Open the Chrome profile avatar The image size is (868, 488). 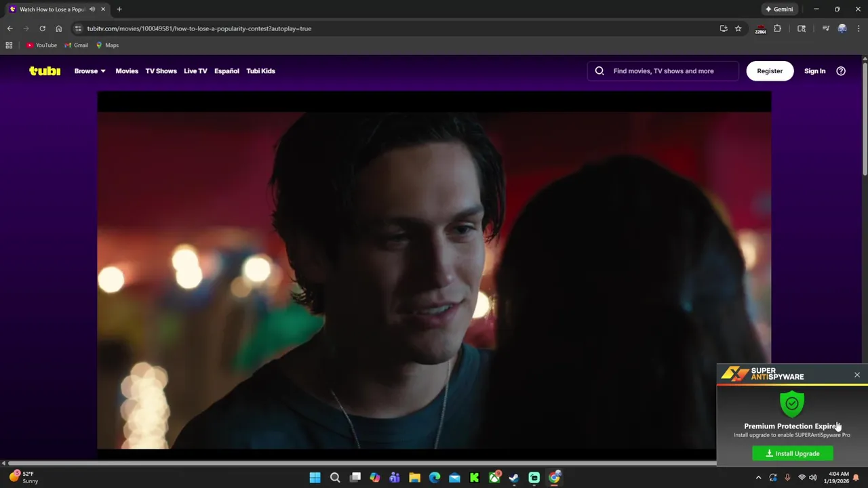pyautogui.click(x=842, y=28)
